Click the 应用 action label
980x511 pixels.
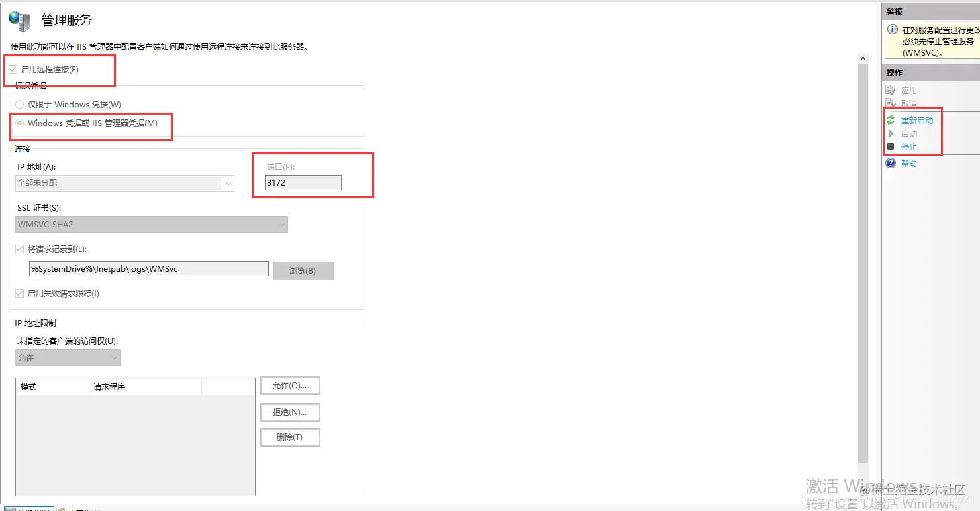[909, 91]
